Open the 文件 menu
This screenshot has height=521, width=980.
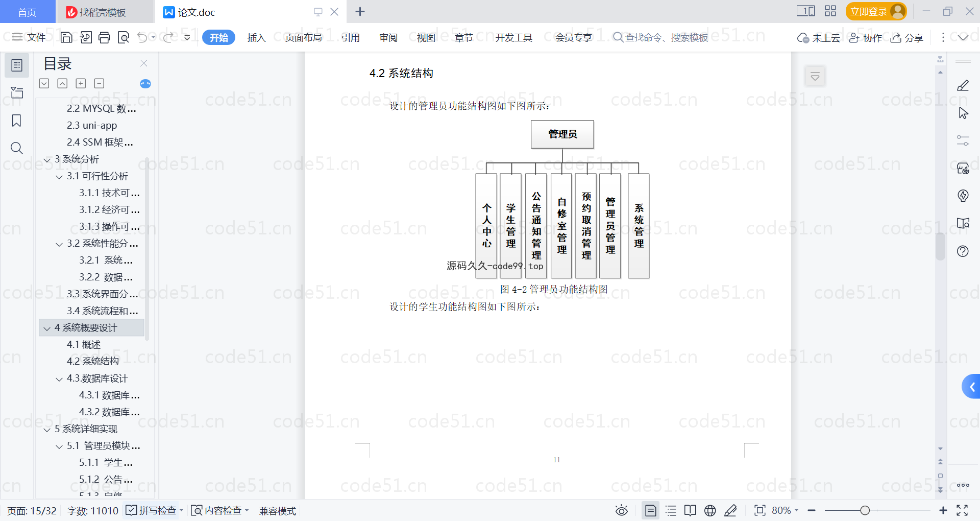tap(29, 37)
